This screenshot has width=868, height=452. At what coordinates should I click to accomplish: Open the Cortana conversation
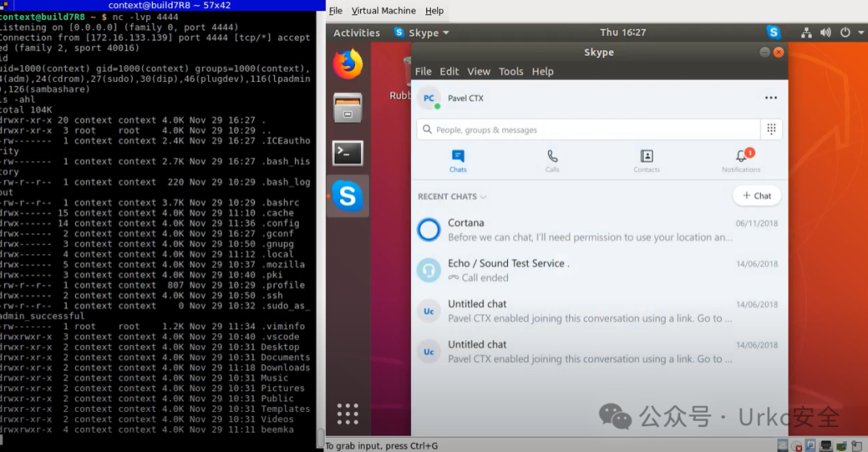[600, 230]
